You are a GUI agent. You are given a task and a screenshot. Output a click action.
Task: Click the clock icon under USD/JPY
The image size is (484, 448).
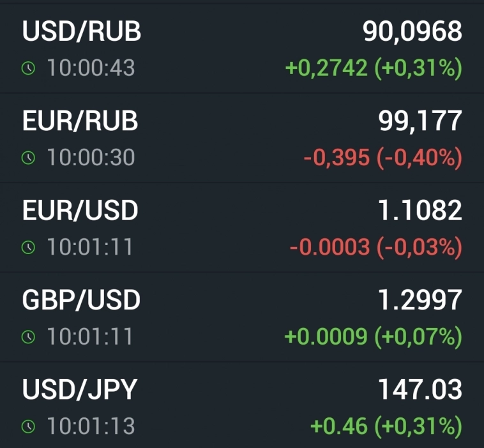(28, 426)
